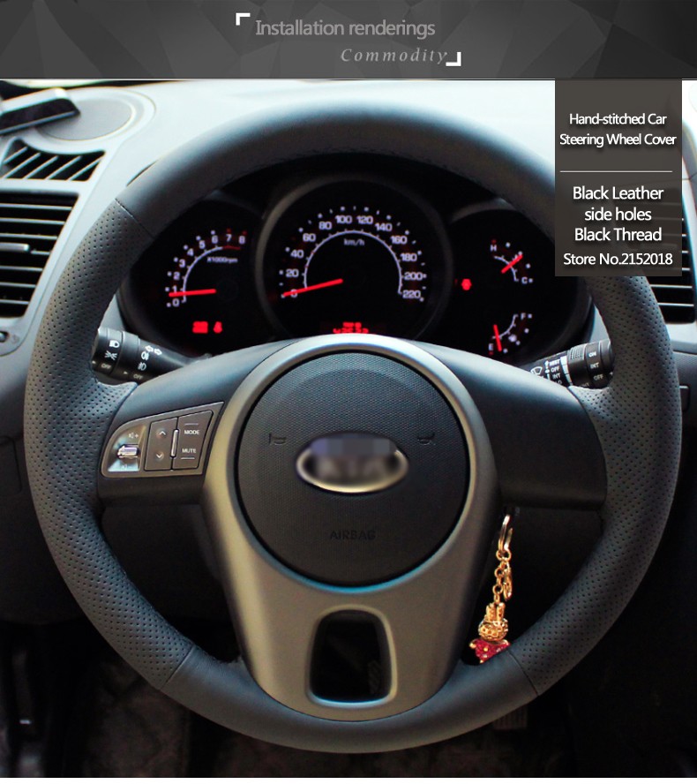Click the 'Installation renderings' heading
The height and width of the screenshot is (784, 697).
click(345, 28)
